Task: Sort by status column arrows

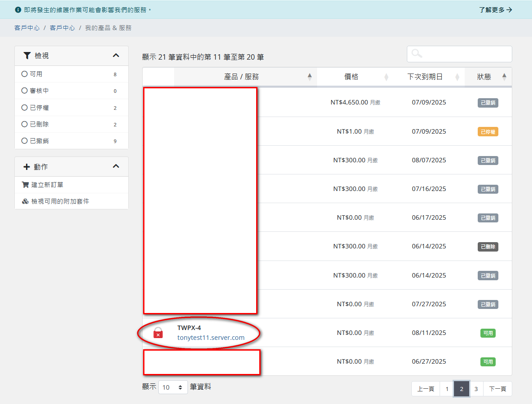Action: (x=504, y=77)
